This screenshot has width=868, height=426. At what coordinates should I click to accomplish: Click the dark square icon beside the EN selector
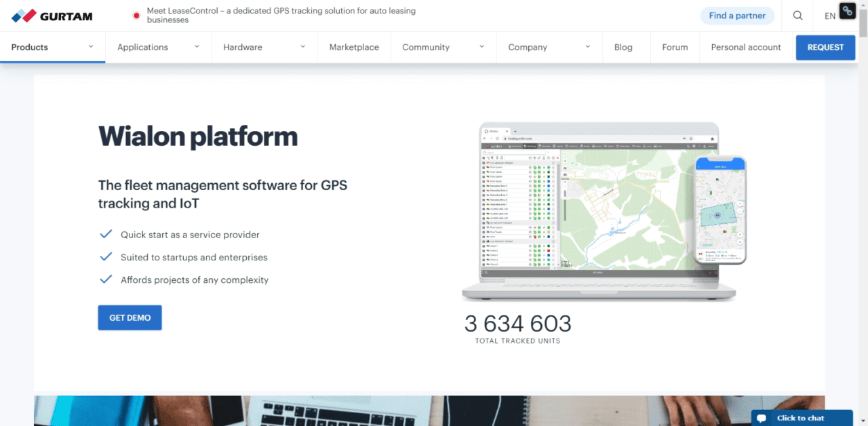(847, 12)
